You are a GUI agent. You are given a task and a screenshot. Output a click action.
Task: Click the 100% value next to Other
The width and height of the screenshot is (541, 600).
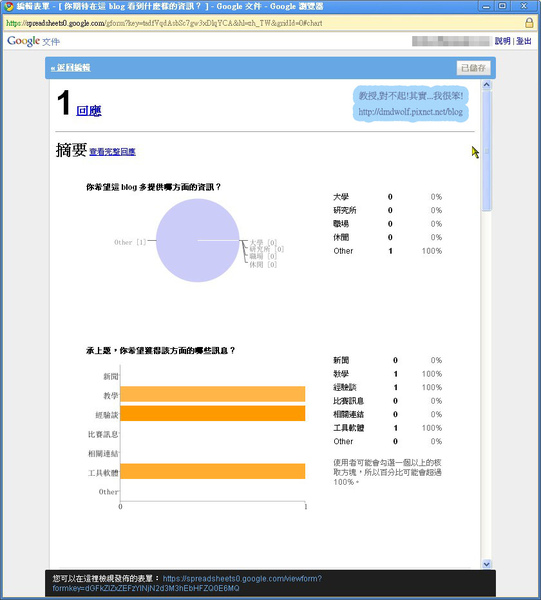432,251
